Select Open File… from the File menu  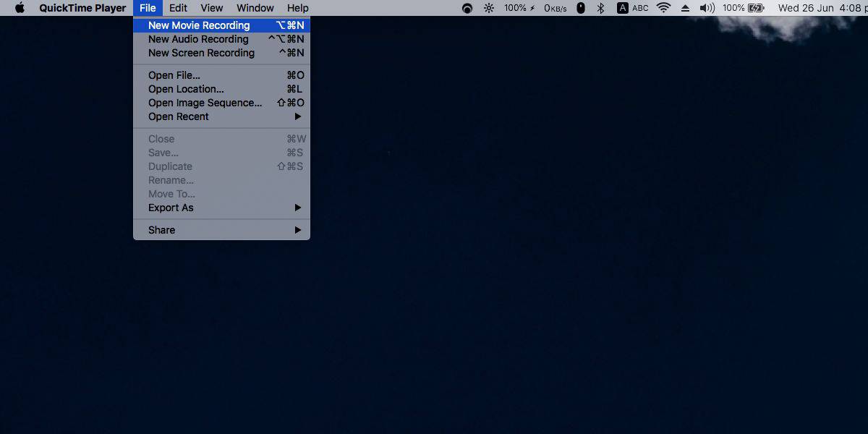click(221, 75)
